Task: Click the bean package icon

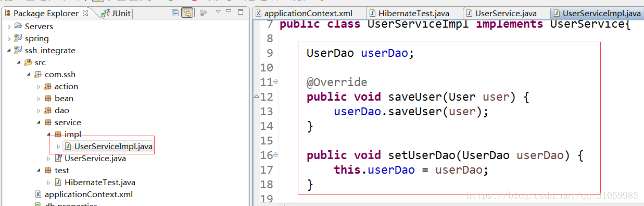Action: click(x=48, y=99)
